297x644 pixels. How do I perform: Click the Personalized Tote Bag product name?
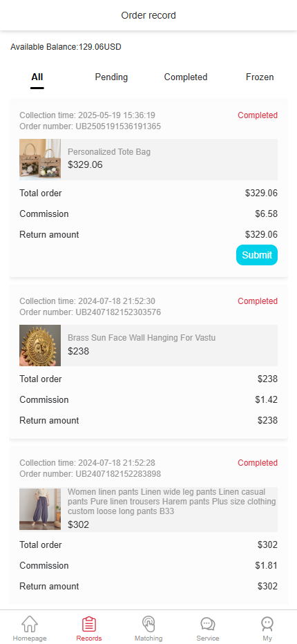[109, 151]
